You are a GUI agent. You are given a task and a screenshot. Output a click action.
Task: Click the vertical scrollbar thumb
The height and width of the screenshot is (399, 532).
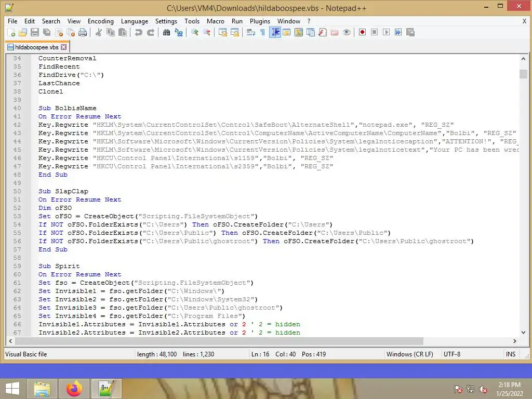click(523, 74)
